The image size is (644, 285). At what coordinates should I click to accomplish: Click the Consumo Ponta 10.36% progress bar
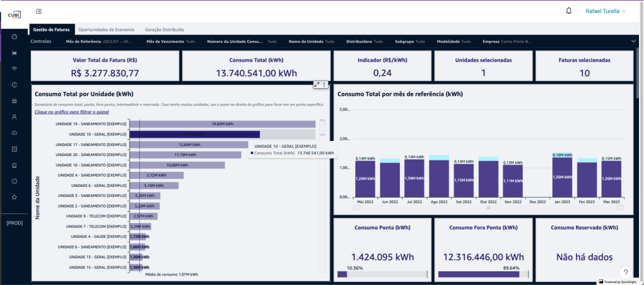pos(382,274)
